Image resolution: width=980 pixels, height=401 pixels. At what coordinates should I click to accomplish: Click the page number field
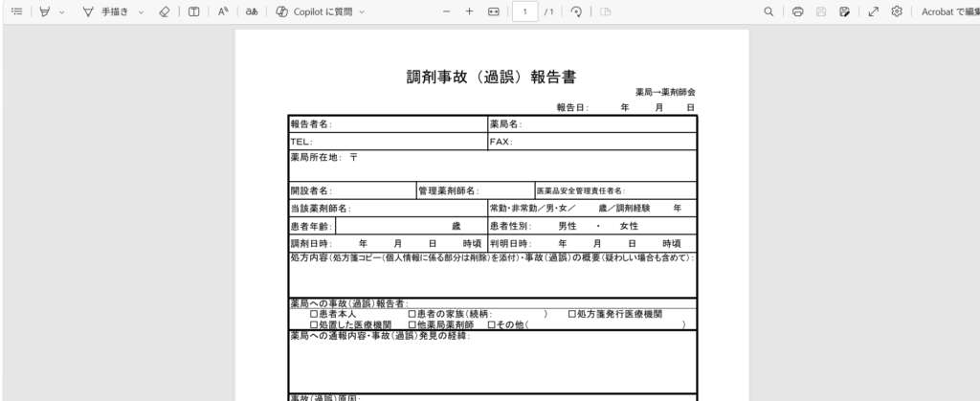525,11
